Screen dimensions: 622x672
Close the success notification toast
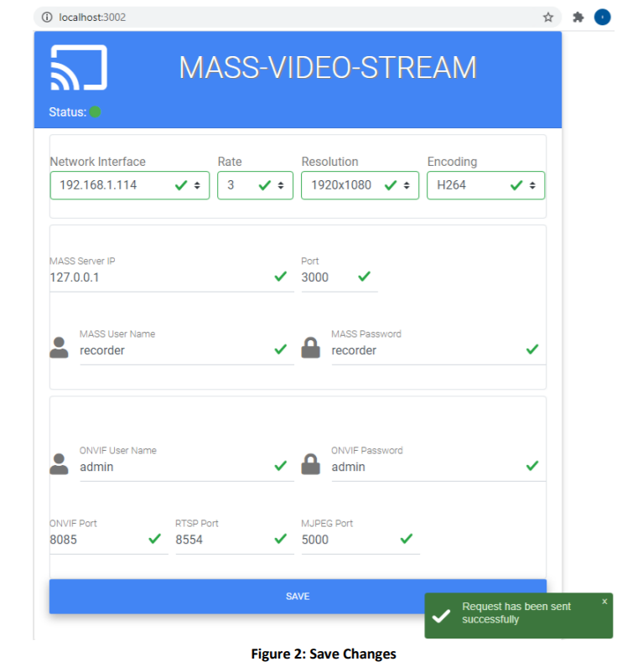(604, 602)
